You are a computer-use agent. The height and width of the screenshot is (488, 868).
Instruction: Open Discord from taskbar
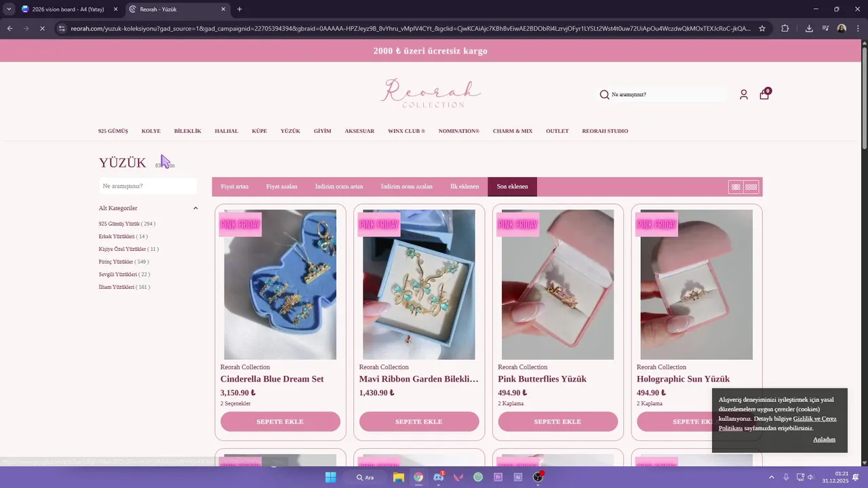[439, 477]
